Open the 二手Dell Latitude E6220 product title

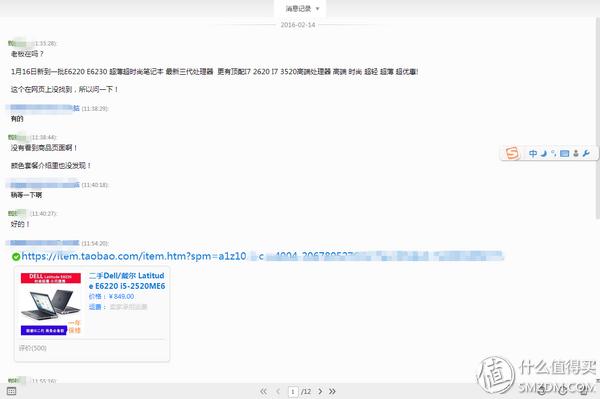click(127, 280)
